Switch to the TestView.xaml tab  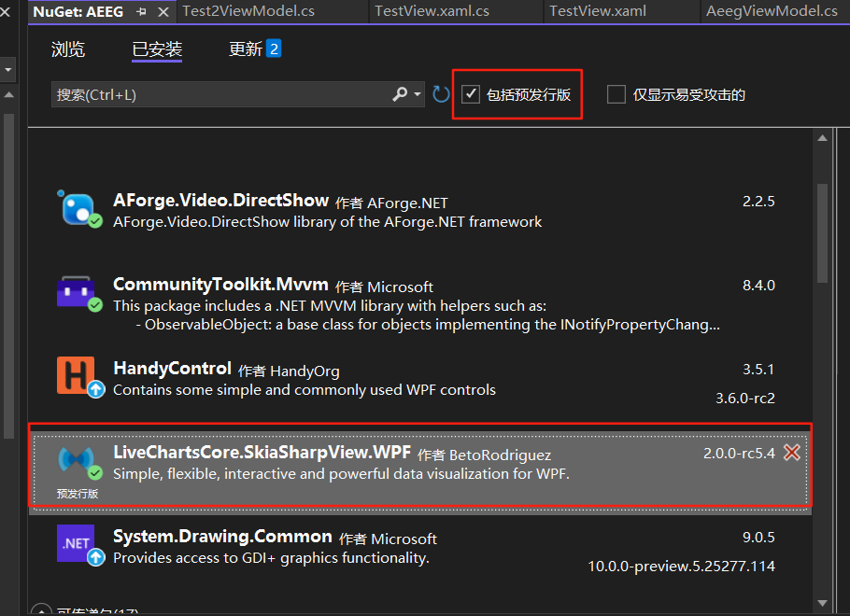coord(597,11)
